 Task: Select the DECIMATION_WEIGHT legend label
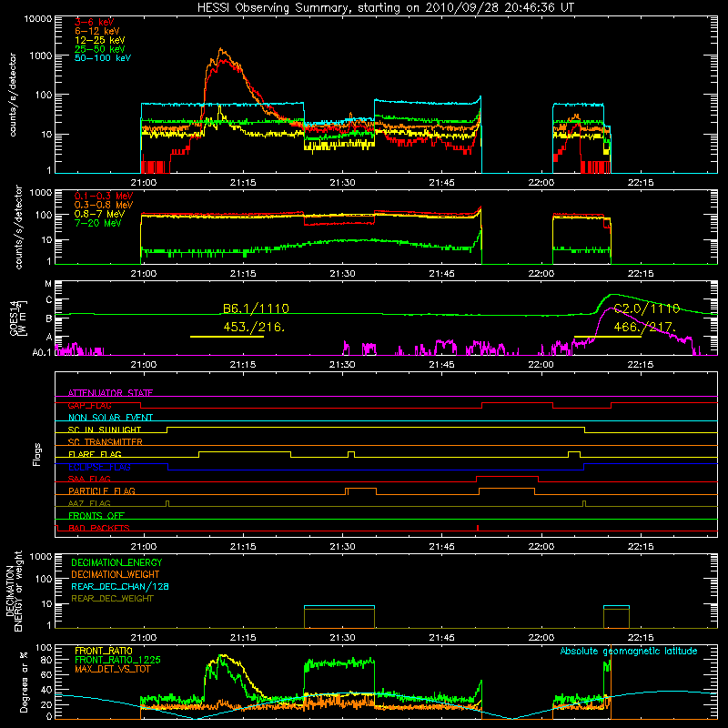point(116,575)
